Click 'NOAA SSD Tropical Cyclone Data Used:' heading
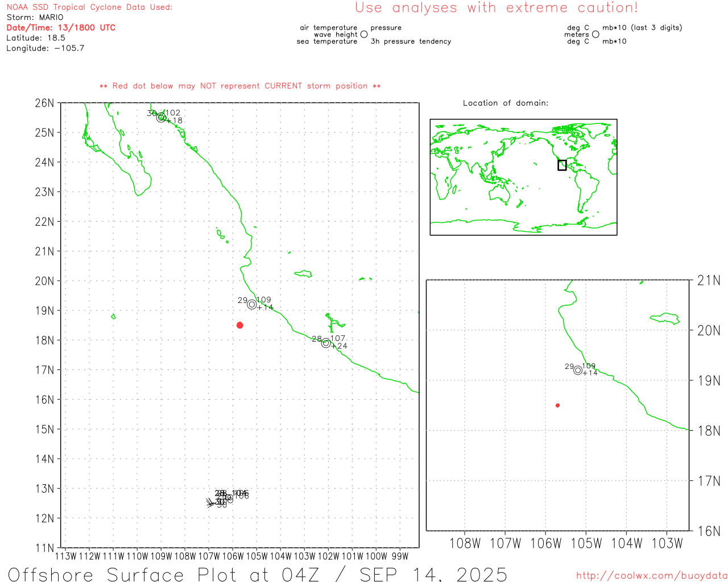Image resolution: width=728 pixels, height=582 pixels. pos(89,7)
